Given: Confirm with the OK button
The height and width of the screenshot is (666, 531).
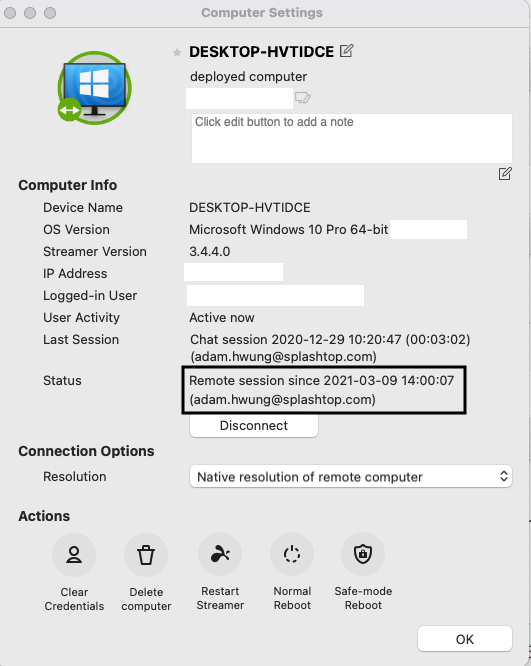Looking at the screenshot, I should pos(465,639).
